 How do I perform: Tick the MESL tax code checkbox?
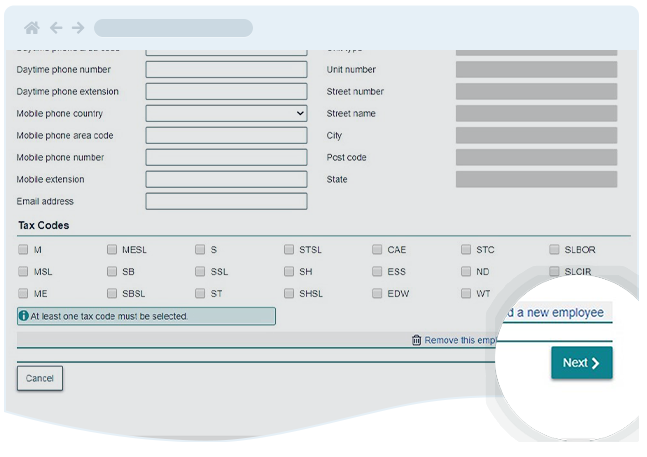coord(112,250)
